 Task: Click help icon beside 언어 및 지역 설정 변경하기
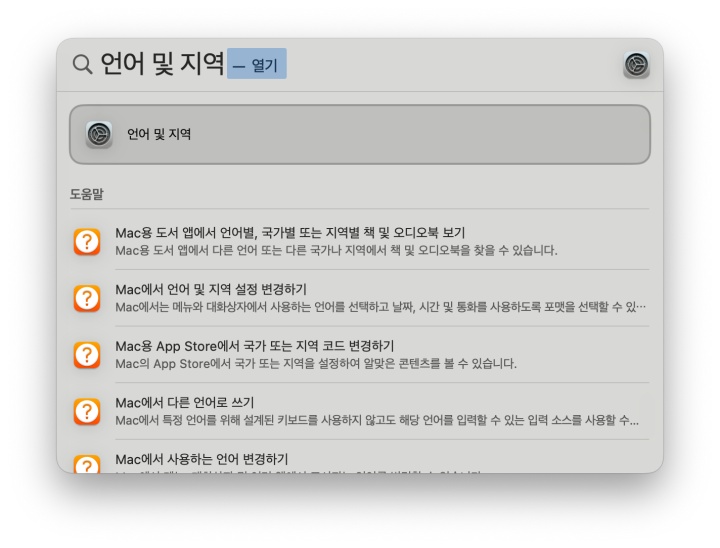tap(87, 298)
